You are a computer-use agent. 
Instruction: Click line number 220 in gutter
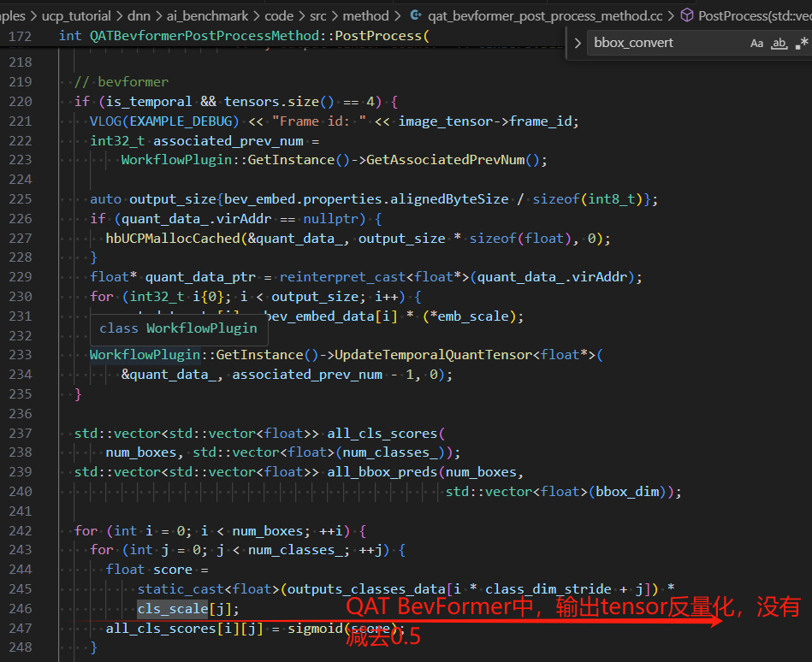(x=20, y=102)
